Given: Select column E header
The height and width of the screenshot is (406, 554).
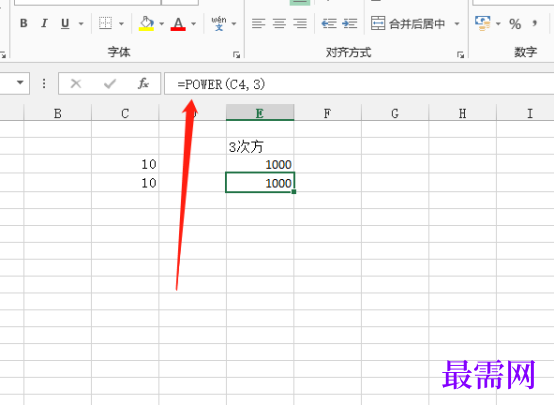Looking at the screenshot, I should (x=260, y=113).
